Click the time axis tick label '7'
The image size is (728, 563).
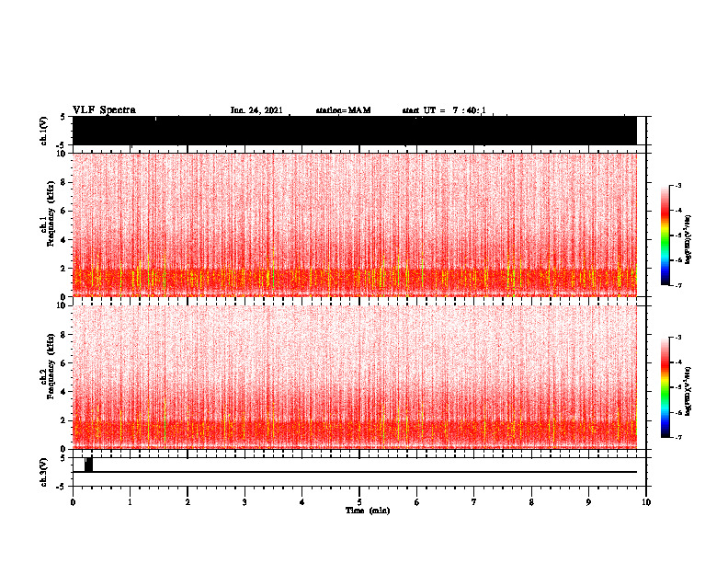474,502
